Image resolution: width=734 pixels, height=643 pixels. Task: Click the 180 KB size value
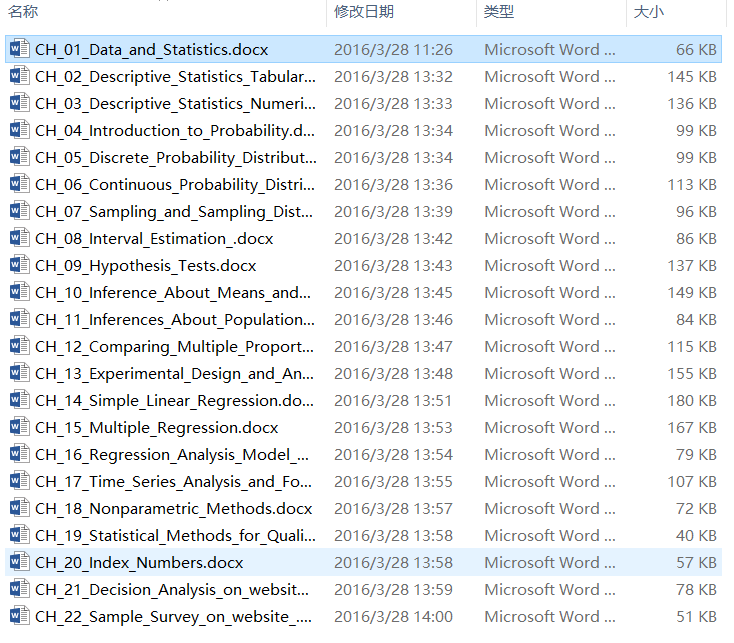[x=692, y=401]
